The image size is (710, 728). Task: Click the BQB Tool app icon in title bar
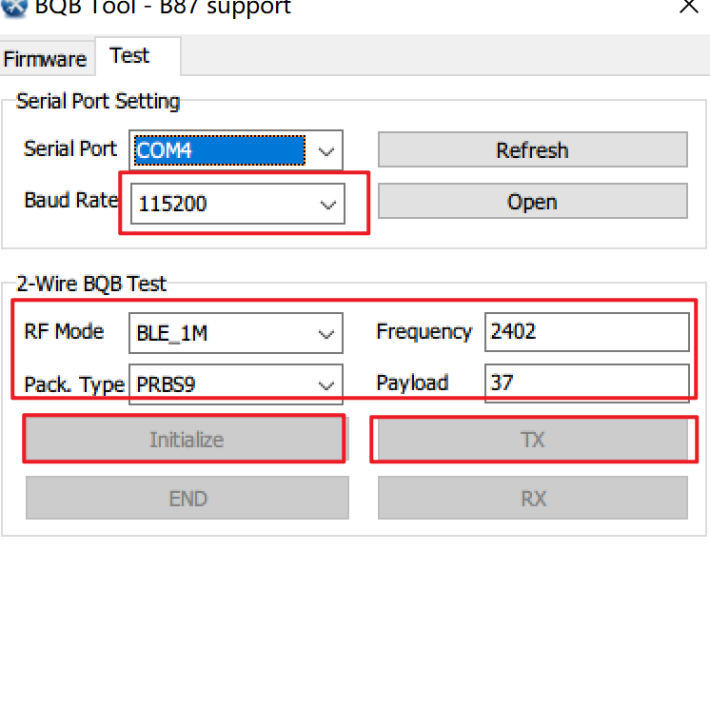[12, 6]
